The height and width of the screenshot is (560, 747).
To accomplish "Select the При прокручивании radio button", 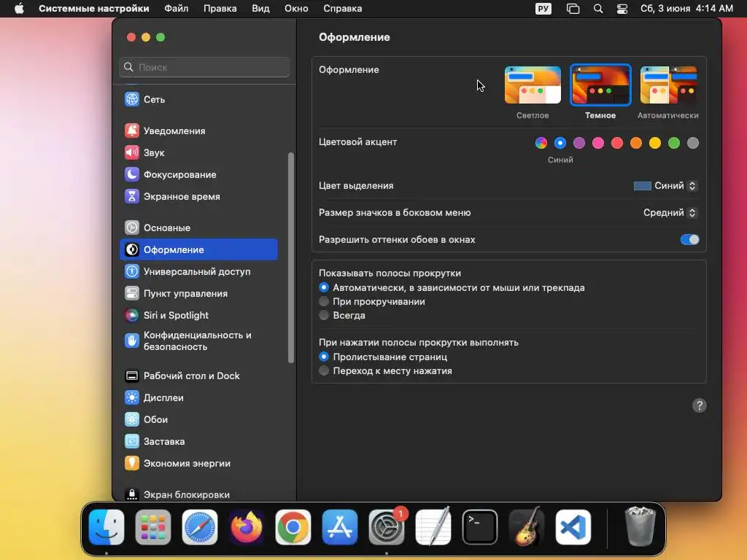I will [x=324, y=301].
